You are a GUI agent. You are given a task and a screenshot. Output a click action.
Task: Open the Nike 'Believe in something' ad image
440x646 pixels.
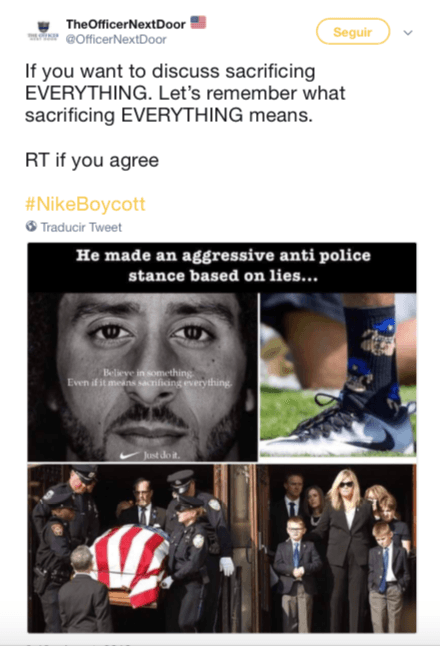pos(143,377)
